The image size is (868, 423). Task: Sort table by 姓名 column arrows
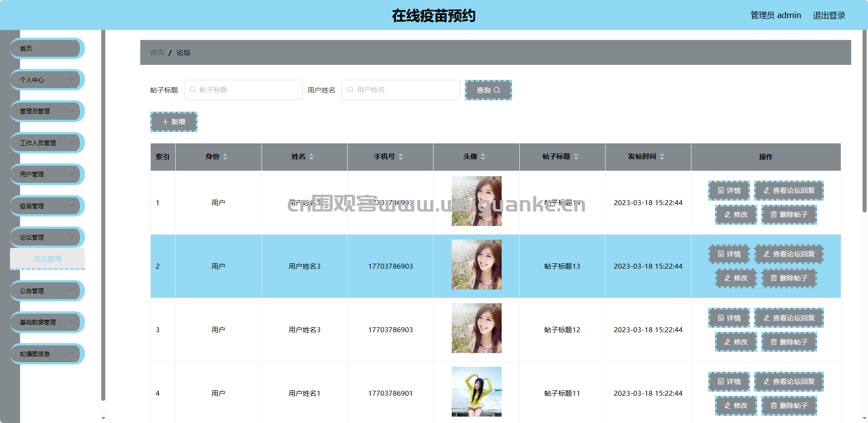coord(311,157)
